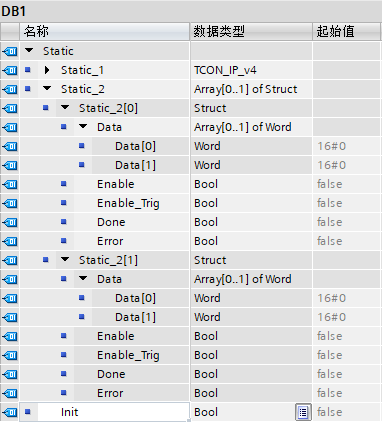This screenshot has height=422, width=382.
Task: Click the Struct type cell of Static_2[1]
Action: (x=251, y=260)
